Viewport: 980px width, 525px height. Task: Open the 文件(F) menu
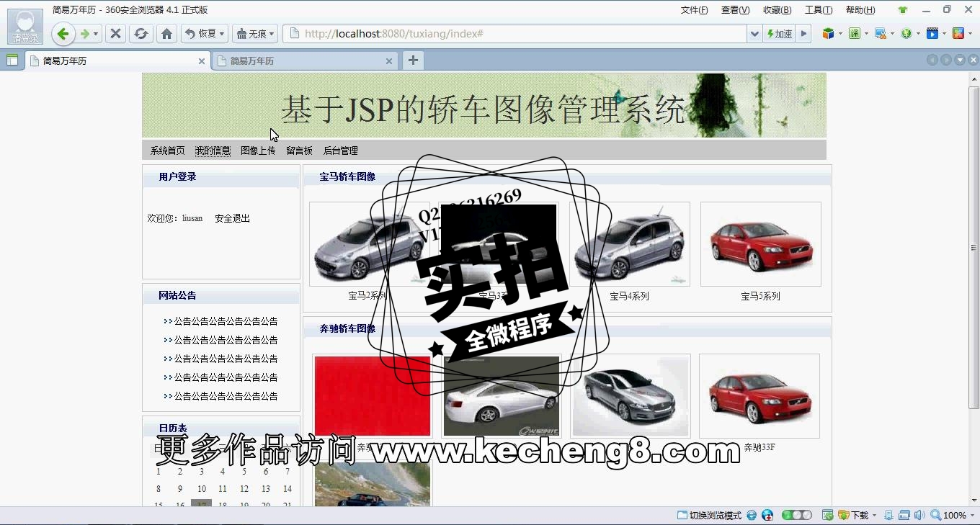694,10
